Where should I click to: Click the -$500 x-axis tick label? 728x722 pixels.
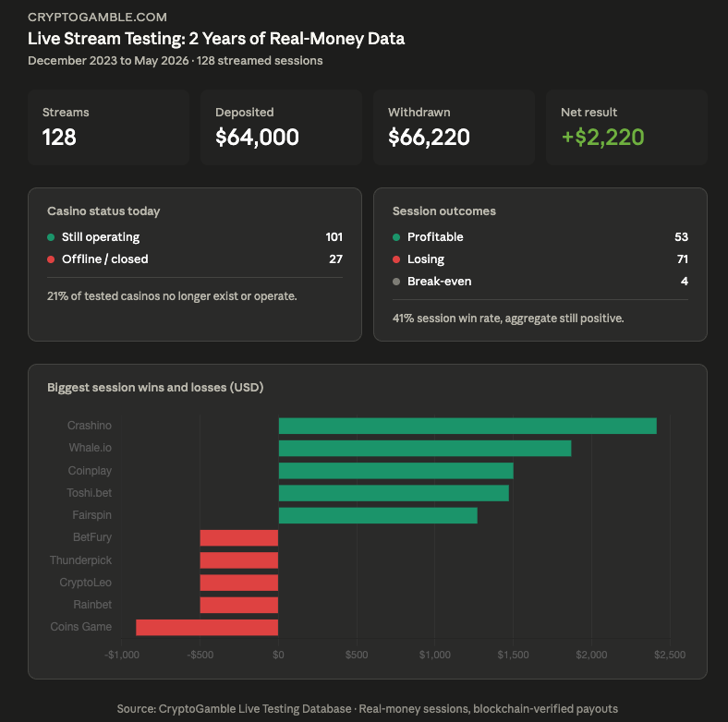pos(200,655)
